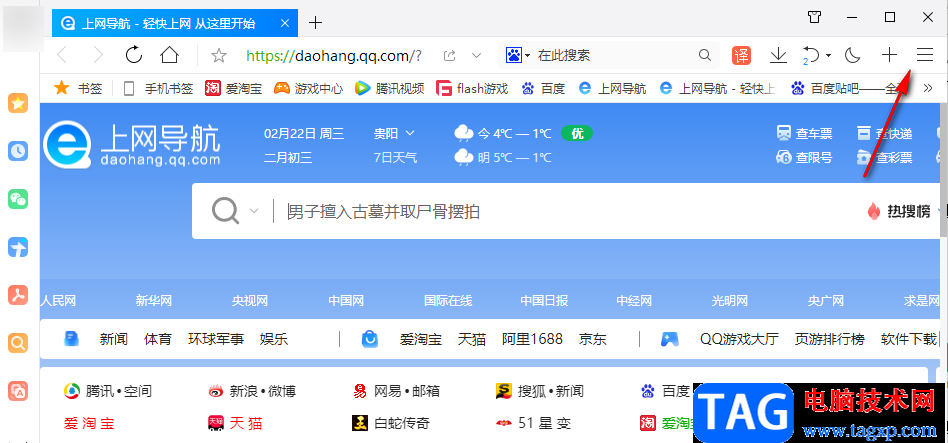
Task: Go to the browser home page icon
Action: click(x=169, y=56)
